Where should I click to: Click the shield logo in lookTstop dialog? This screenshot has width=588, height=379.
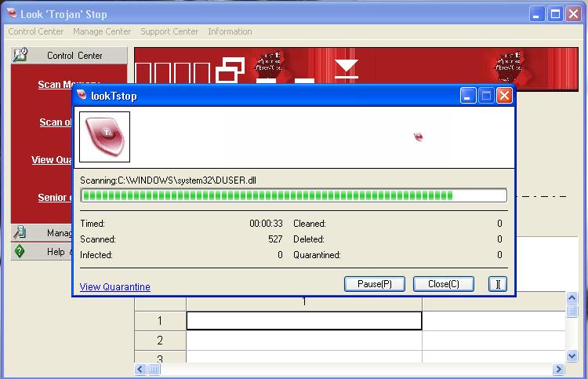click(x=104, y=137)
